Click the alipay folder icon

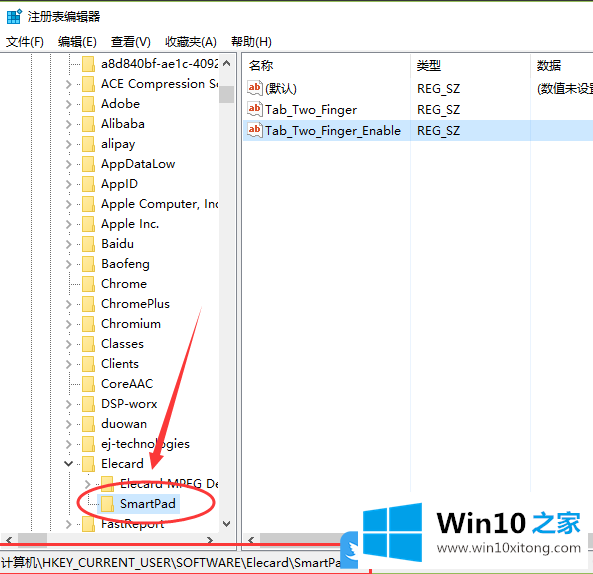(x=88, y=144)
